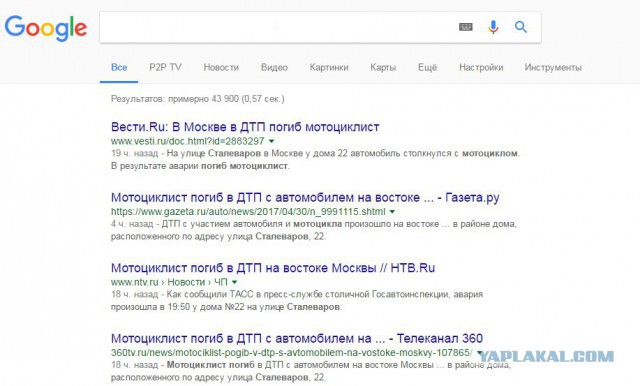The height and width of the screenshot is (386, 640).
Task: Open the Телеканал 360 result title
Action: (297, 338)
